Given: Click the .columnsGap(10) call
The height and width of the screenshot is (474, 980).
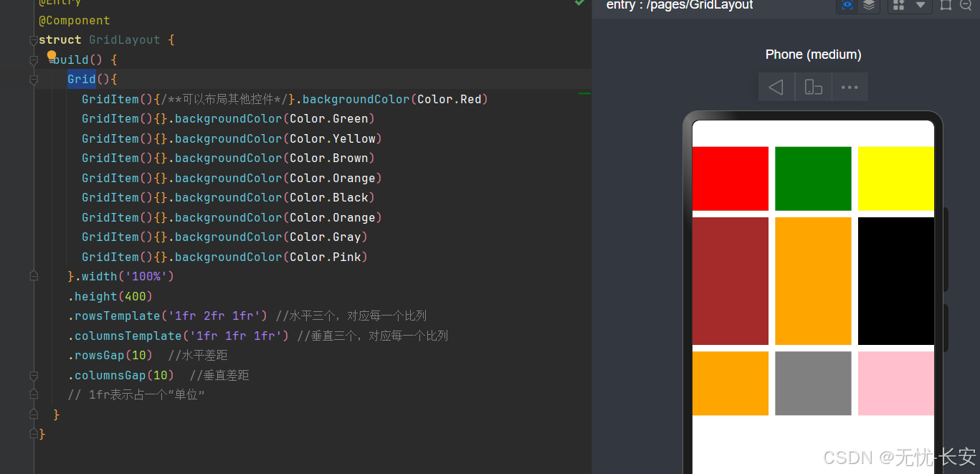Looking at the screenshot, I should [x=121, y=375].
